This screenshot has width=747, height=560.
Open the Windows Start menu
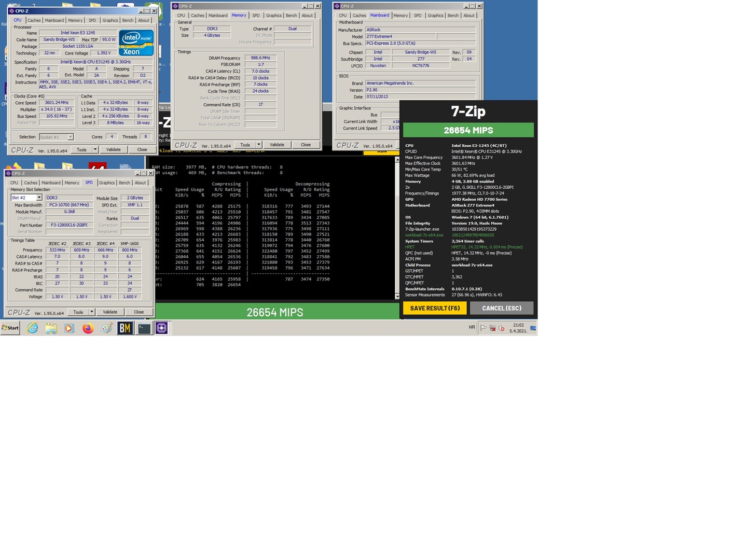[x=10, y=328]
